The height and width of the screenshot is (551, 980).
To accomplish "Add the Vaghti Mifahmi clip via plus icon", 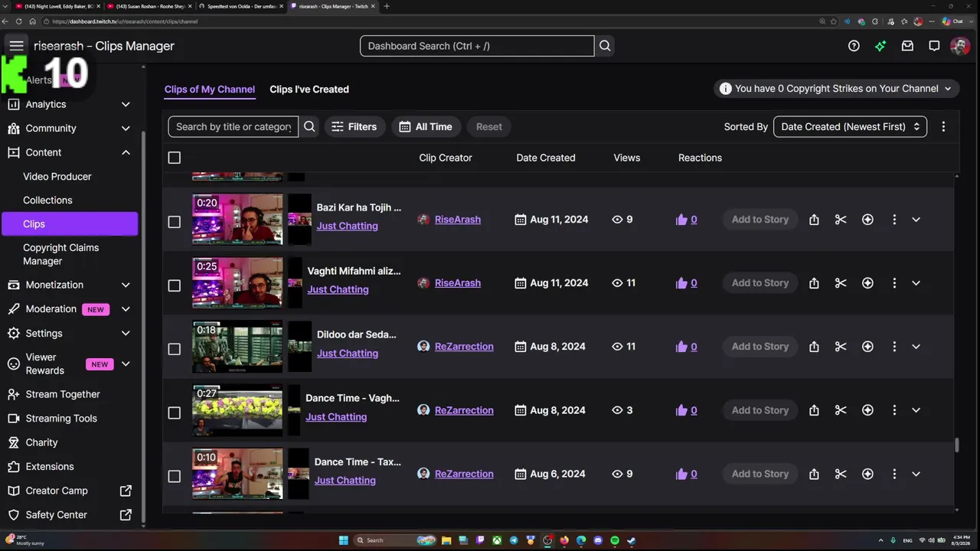I will pyautogui.click(x=867, y=283).
